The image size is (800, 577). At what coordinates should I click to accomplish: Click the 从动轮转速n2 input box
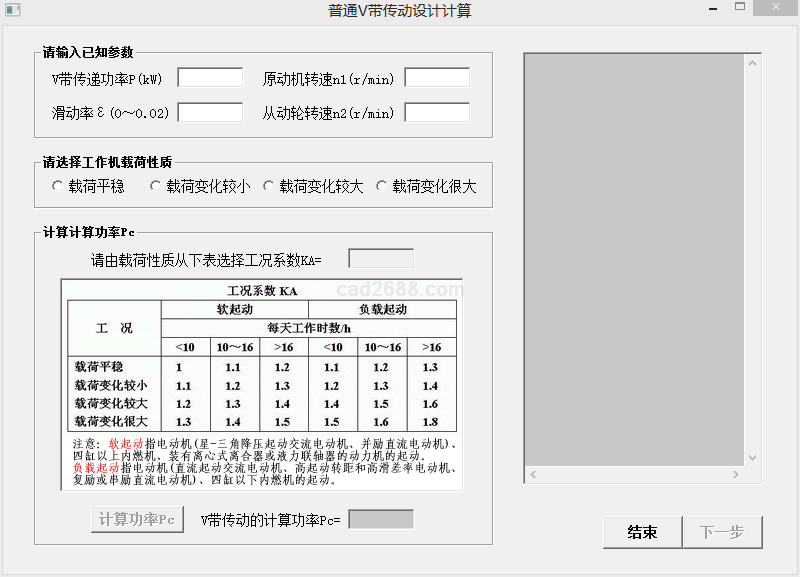pos(437,112)
